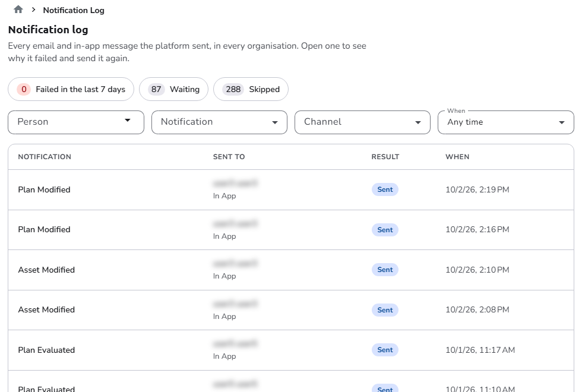Click In App label in 11:17 AM row
The width and height of the screenshot is (582, 392).
coord(224,356)
